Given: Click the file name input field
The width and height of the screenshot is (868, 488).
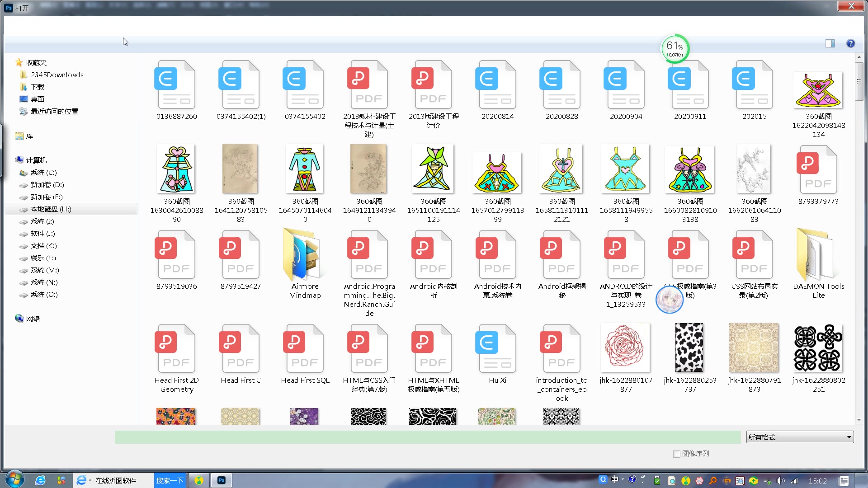Looking at the screenshot, I should 427,437.
